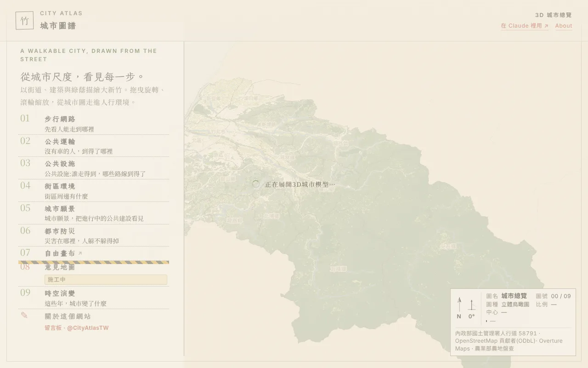Select chapter 09 時空演變
The height and width of the screenshot is (368, 588).
pos(94,298)
